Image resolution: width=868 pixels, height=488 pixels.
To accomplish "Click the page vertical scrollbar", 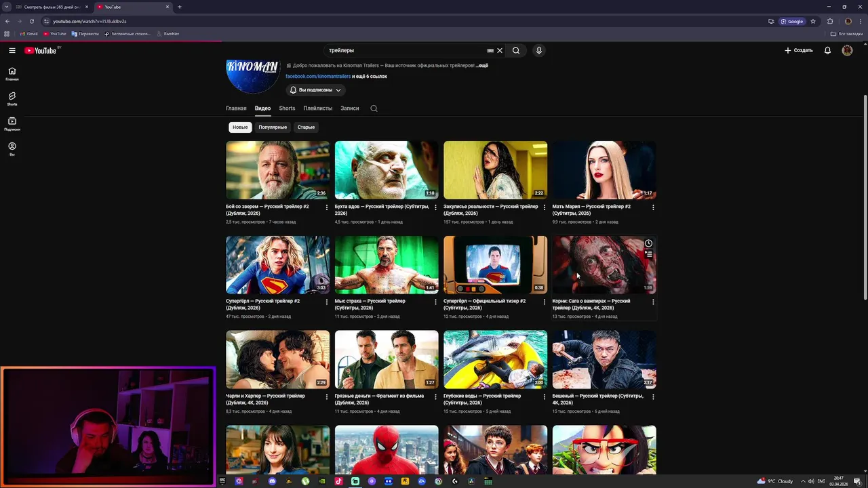I will point(865,197).
